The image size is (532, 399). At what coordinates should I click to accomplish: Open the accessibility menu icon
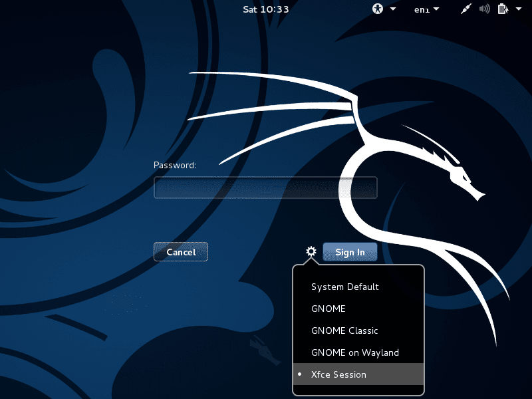click(x=377, y=9)
